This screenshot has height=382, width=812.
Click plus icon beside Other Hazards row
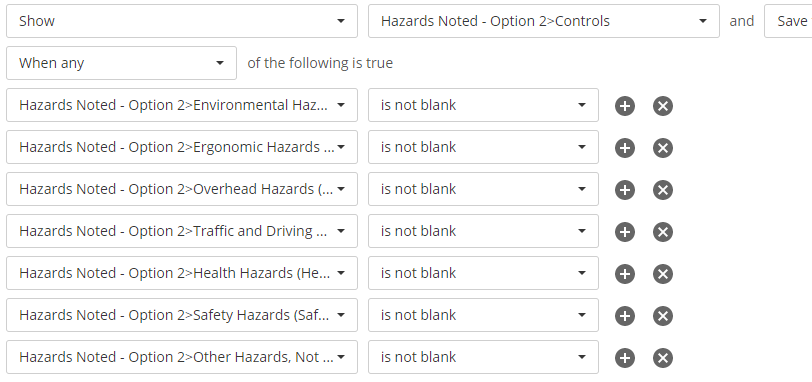click(625, 358)
